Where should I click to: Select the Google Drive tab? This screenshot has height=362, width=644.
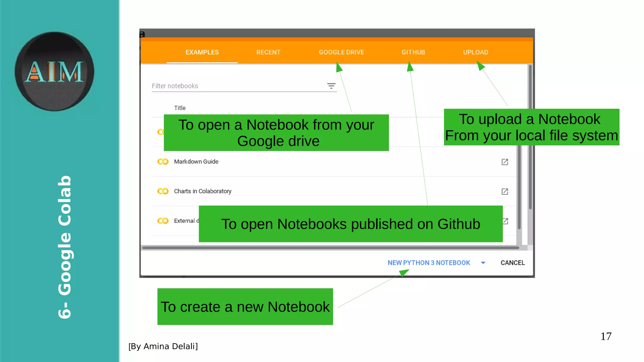[341, 52]
